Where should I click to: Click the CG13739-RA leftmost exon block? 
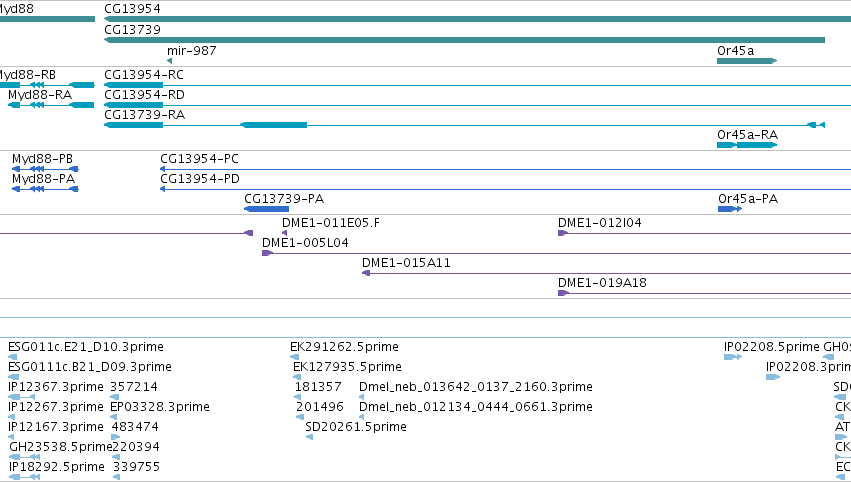[x=134, y=125]
